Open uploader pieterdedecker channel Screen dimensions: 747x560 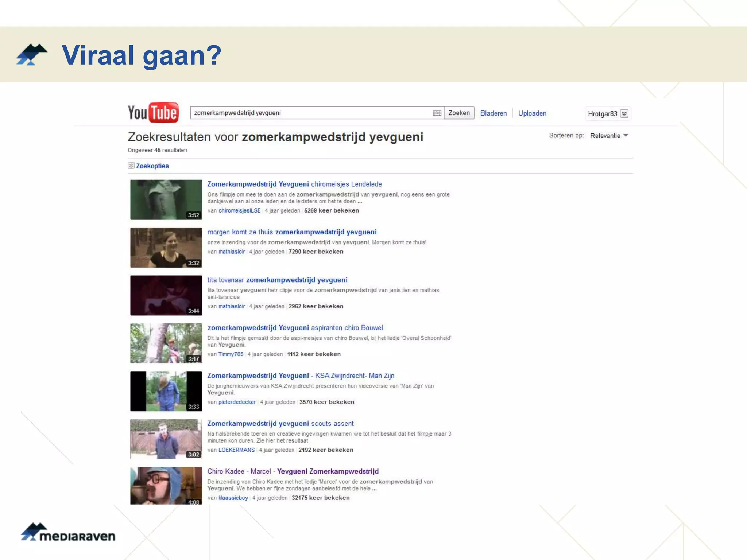[237, 402]
